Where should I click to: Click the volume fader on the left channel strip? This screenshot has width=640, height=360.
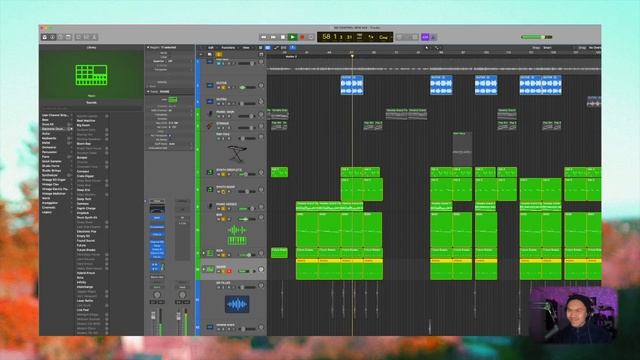tap(154, 317)
